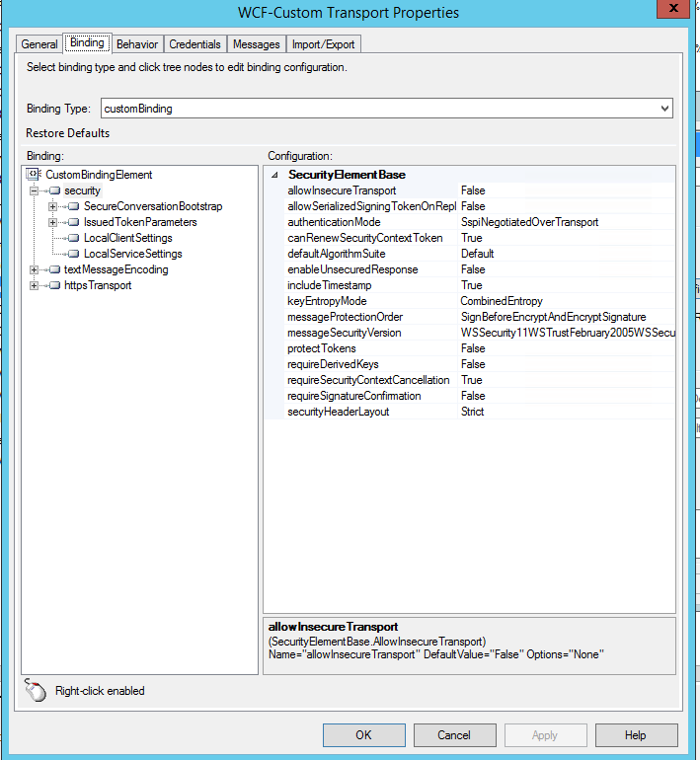Click the customBinding text in Binding Type field

tap(138, 109)
